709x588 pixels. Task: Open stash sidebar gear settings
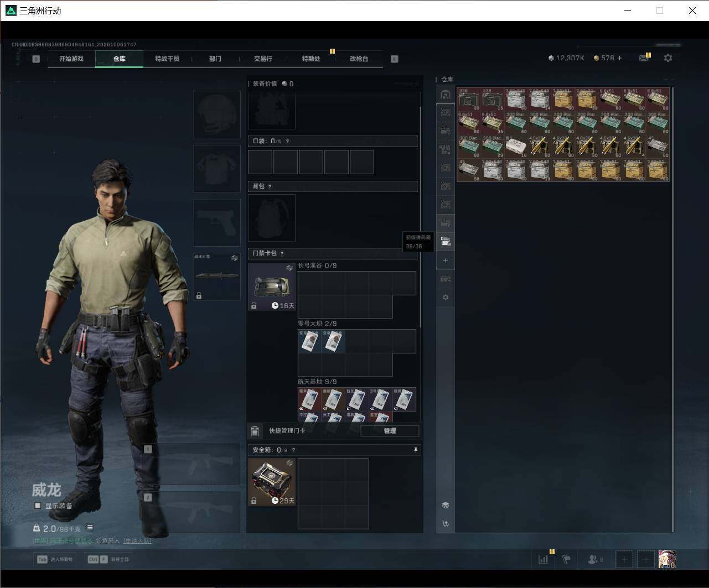446,297
